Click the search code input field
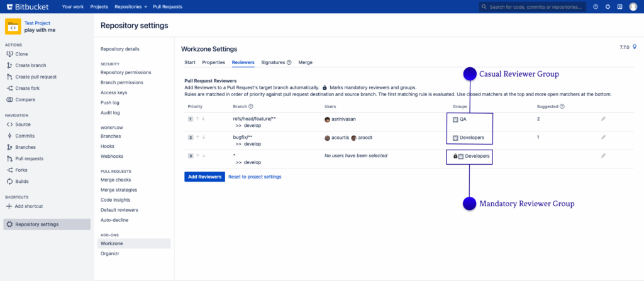This screenshot has height=281, width=644. (x=535, y=6)
